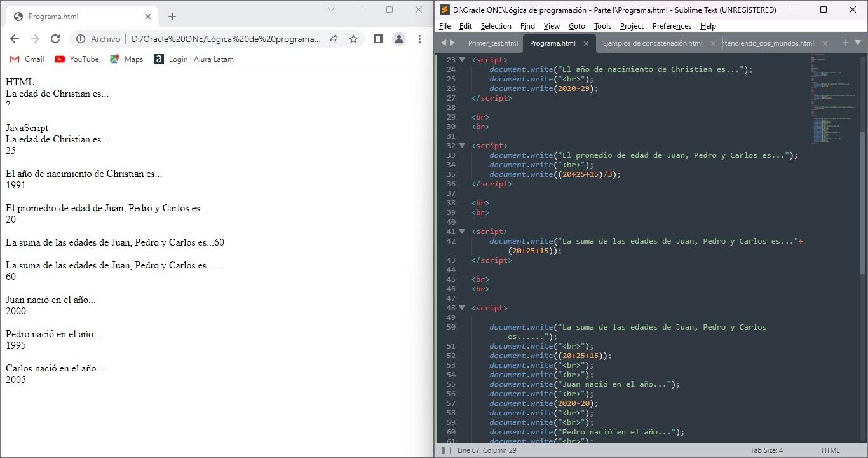868x458 pixels.
Task: Open Chrome side panel icon
Action: click(x=378, y=39)
